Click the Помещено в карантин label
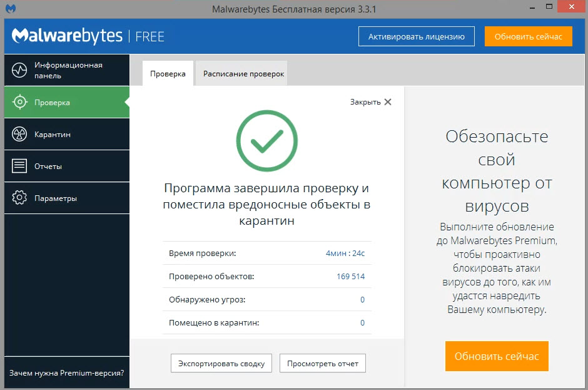 (214, 323)
